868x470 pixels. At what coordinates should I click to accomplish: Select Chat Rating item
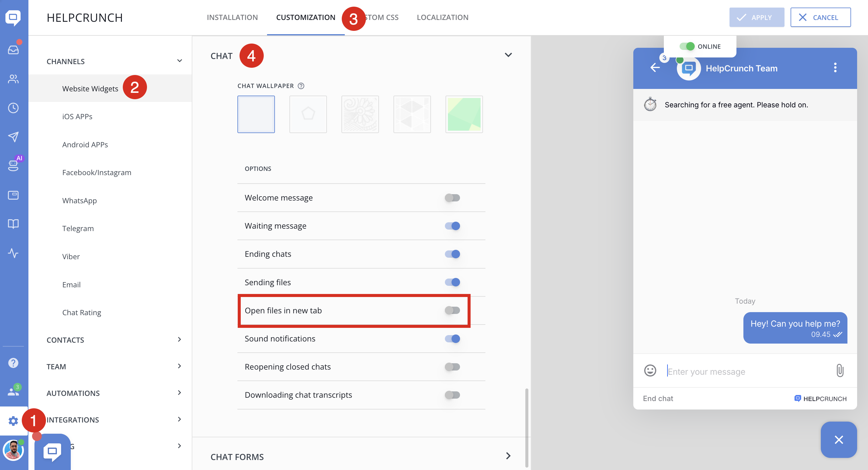point(82,313)
